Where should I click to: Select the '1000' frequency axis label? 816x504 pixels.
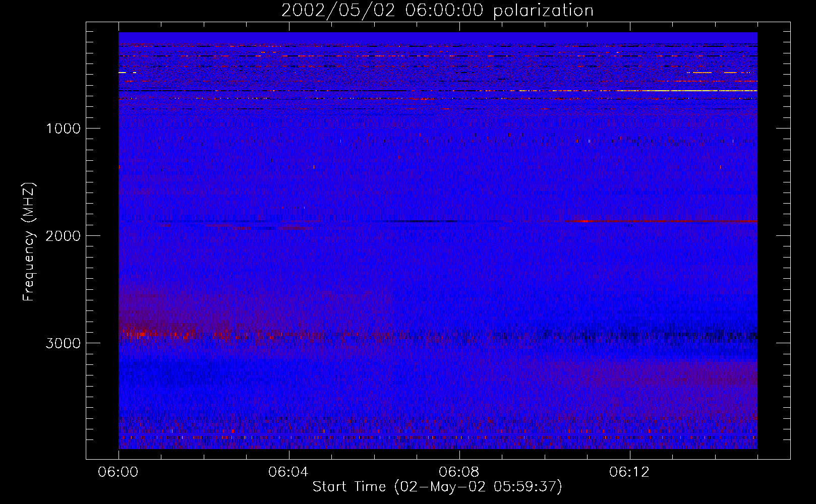coord(63,129)
